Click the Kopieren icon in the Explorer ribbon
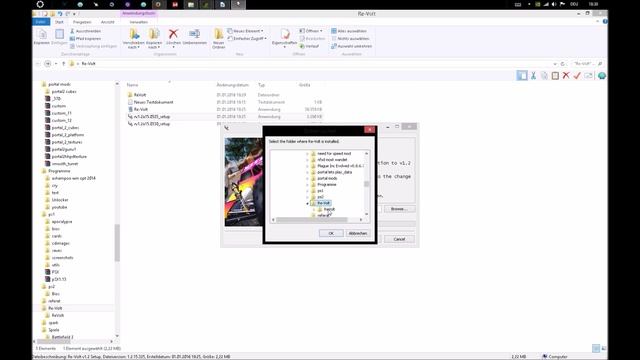Screen dimensions: 640x360 [42, 37]
